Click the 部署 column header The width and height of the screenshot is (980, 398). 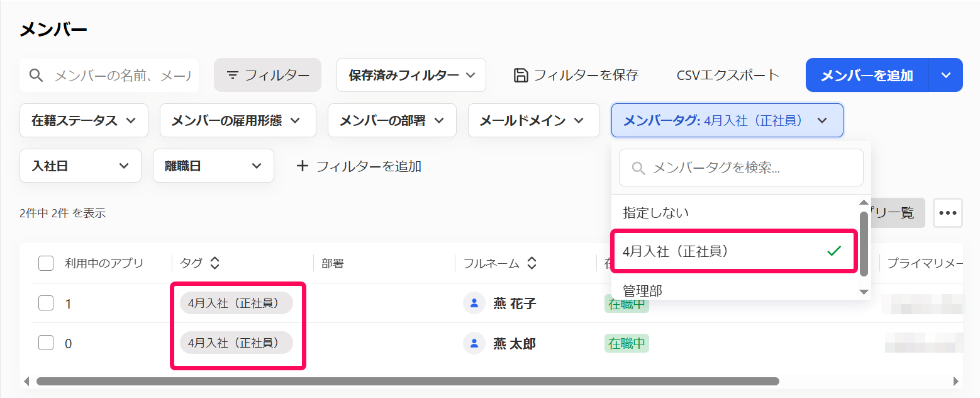point(333,263)
